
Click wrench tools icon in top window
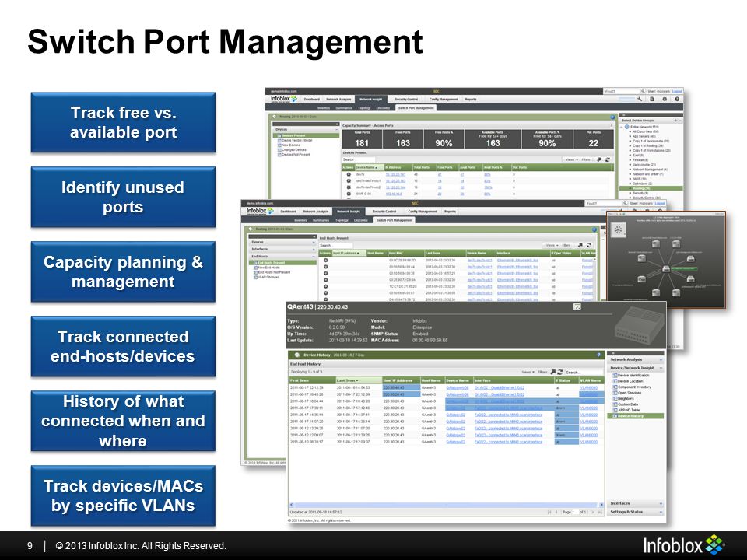(640, 99)
